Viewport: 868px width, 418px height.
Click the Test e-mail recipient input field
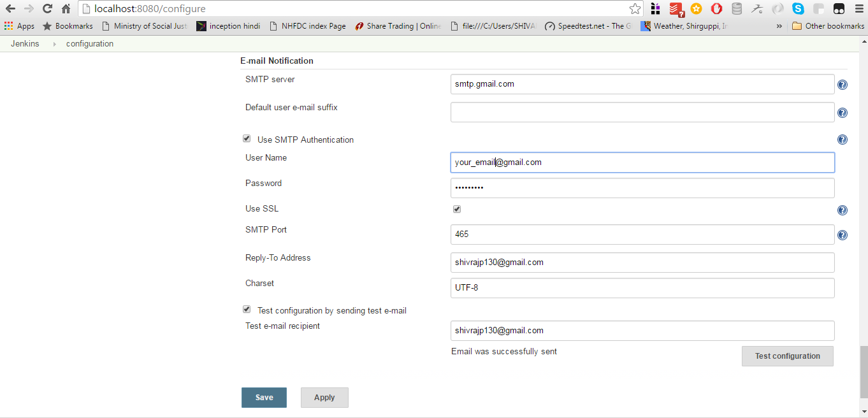pyautogui.click(x=642, y=331)
